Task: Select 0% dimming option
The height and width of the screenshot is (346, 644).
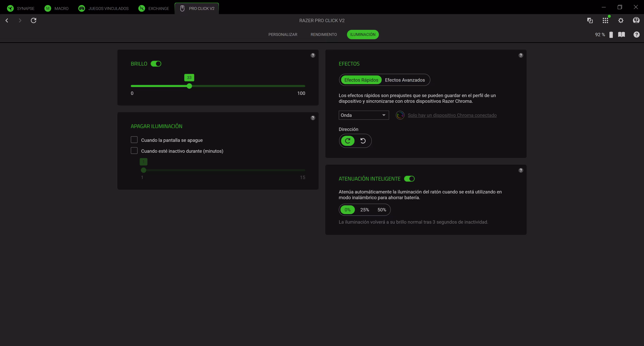Action: click(347, 210)
